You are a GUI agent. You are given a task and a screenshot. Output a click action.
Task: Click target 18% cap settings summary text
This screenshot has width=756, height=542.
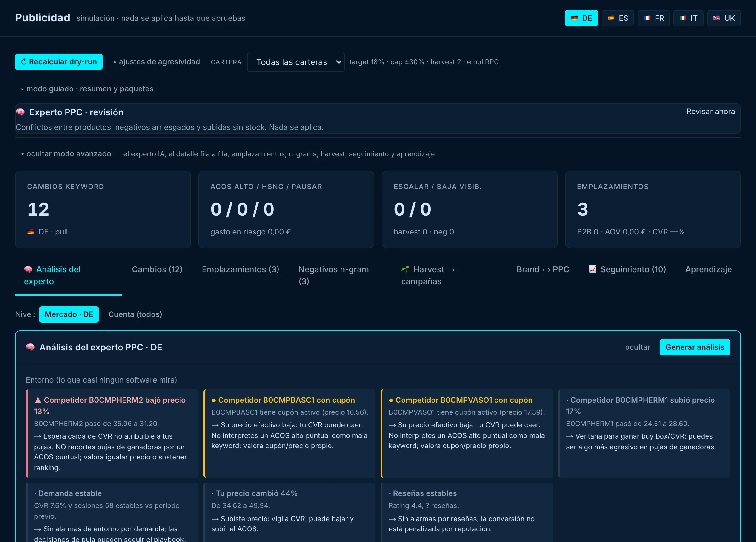tap(424, 62)
